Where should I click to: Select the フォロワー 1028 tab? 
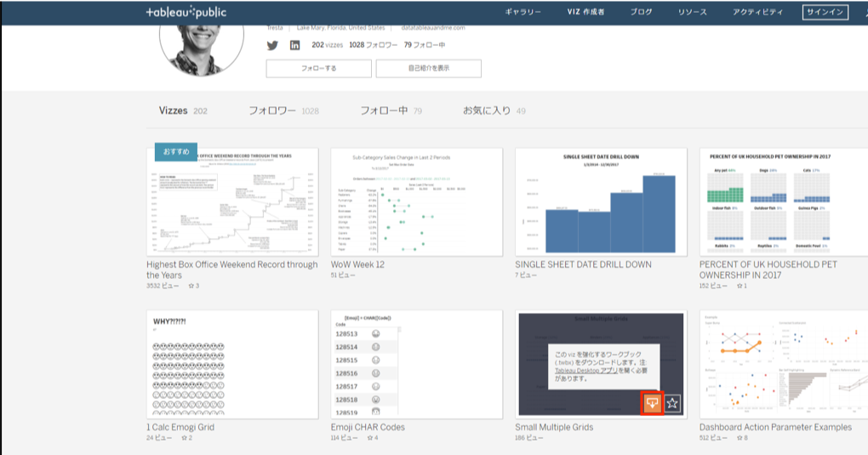283,111
